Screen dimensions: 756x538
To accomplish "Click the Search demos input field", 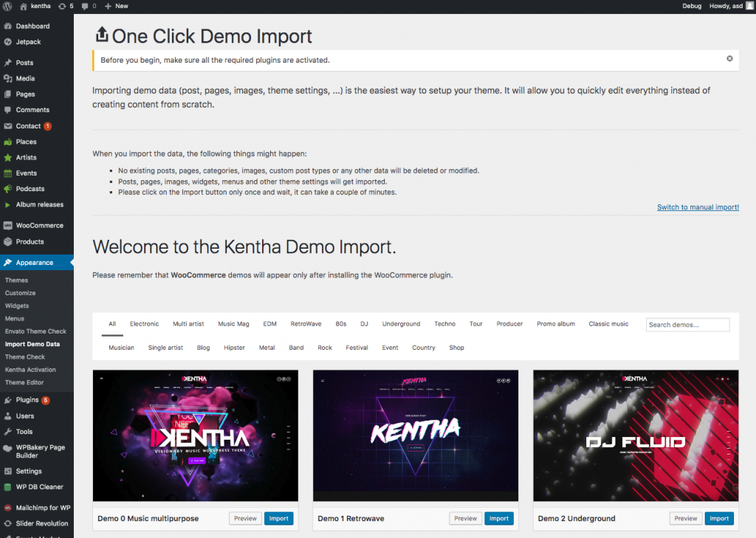I will coord(687,324).
